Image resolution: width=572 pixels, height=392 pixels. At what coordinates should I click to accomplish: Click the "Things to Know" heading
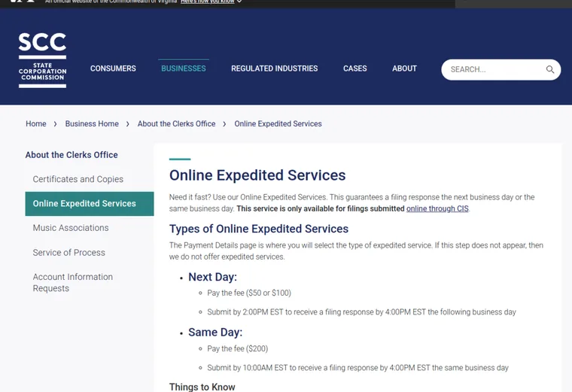click(x=202, y=387)
